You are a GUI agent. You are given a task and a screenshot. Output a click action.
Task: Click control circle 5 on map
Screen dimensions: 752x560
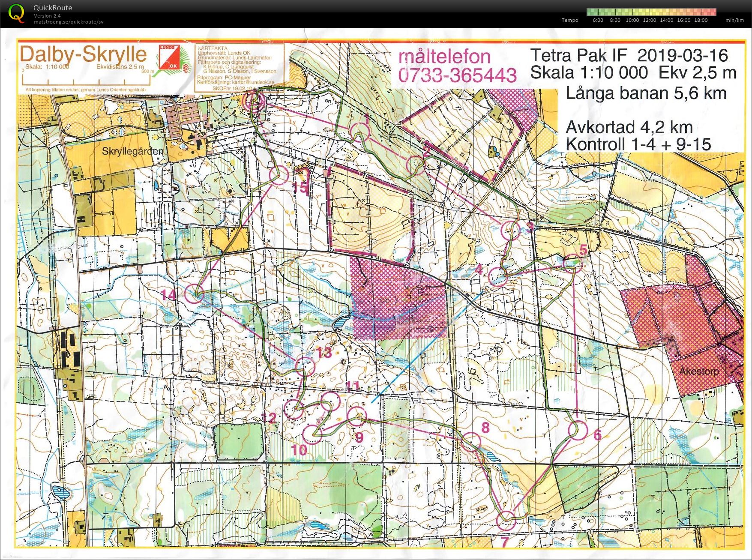click(572, 263)
